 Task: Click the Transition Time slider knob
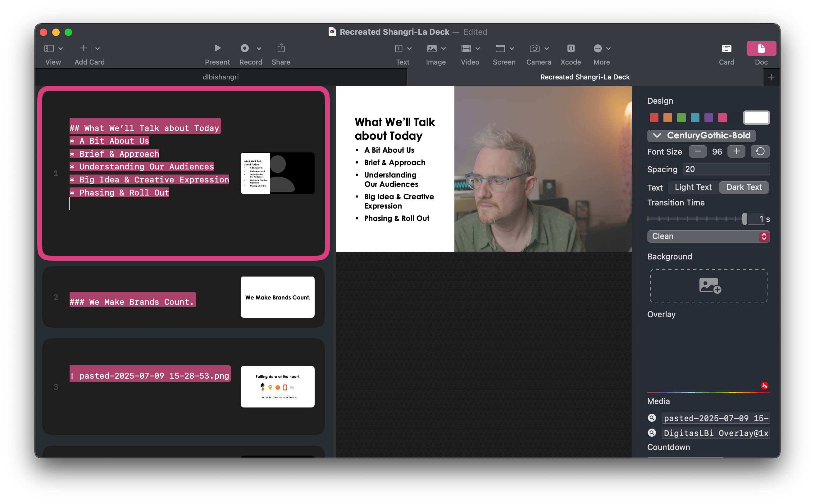pos(744,219)
